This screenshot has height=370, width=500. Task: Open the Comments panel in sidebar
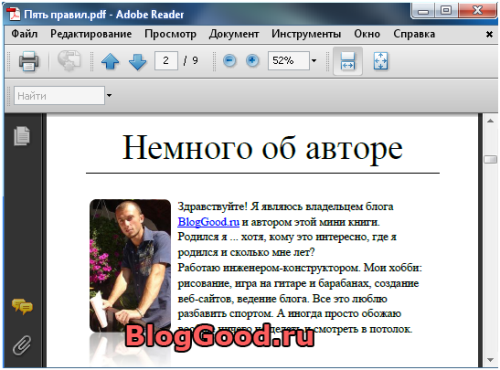(22, 306)
